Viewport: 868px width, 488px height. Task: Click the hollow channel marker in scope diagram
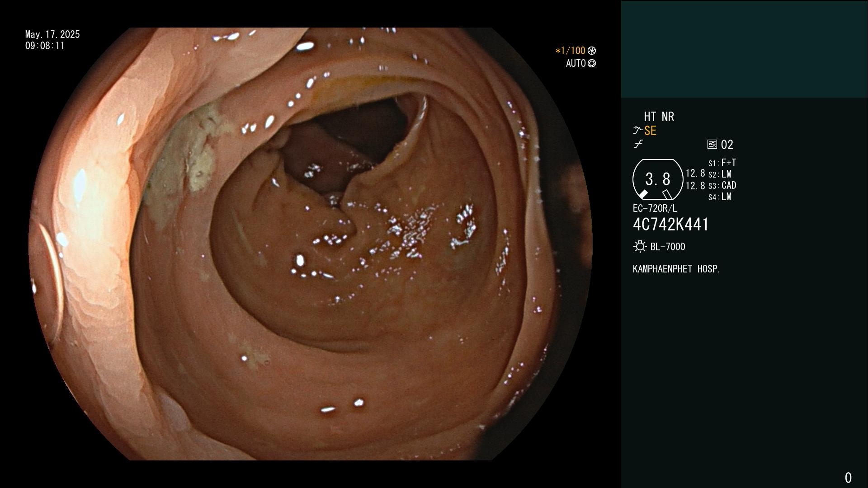pos(667,194)
